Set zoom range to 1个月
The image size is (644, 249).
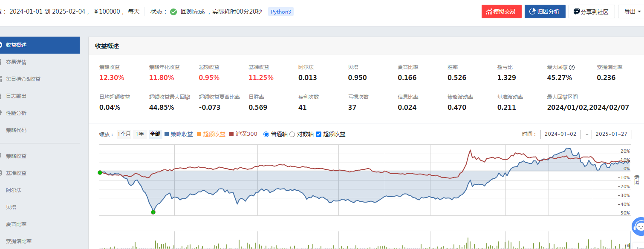[x=124, y=134]
